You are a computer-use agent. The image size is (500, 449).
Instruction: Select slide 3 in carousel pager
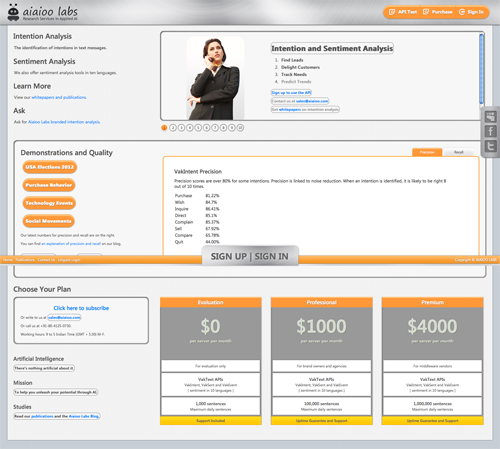[181, 128]
